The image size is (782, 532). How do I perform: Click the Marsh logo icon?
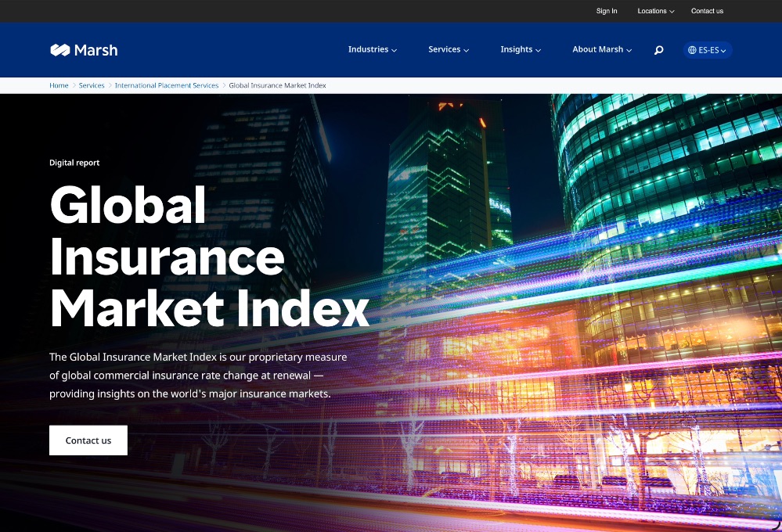point(60,50)
